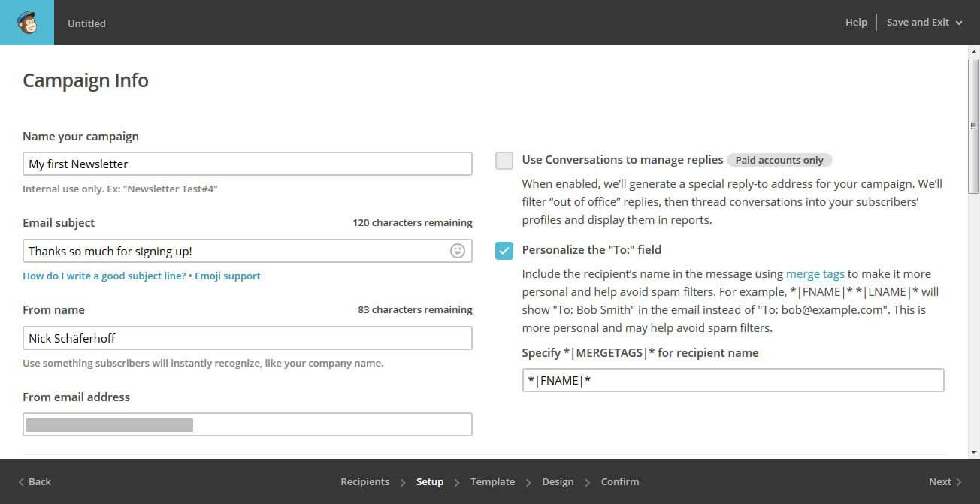Select the current Setup step
Image resolution: width=980 pixels, height=504 pixels.
click(430, 481)
